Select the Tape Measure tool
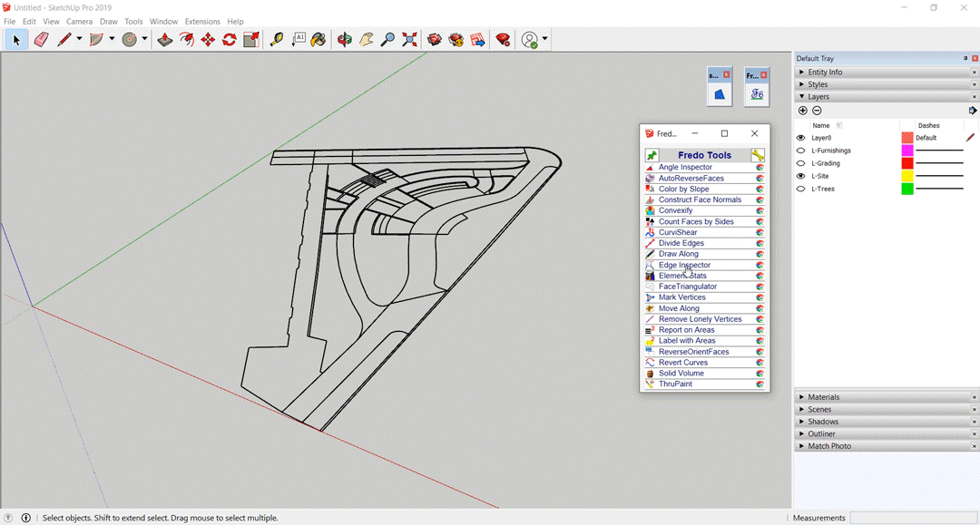 point(277,40)
